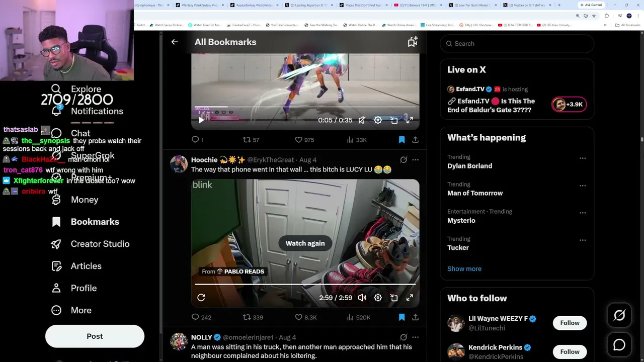This screenshot has width=644, height=362.
Task: Mute the closet video volume
Action: point(362,298)
